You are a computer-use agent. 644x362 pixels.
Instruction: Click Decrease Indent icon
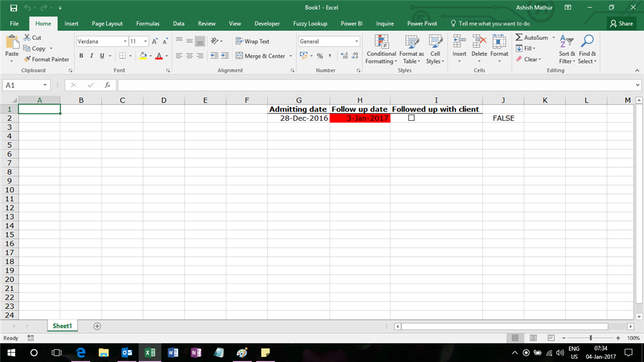[x=214, y=55]
